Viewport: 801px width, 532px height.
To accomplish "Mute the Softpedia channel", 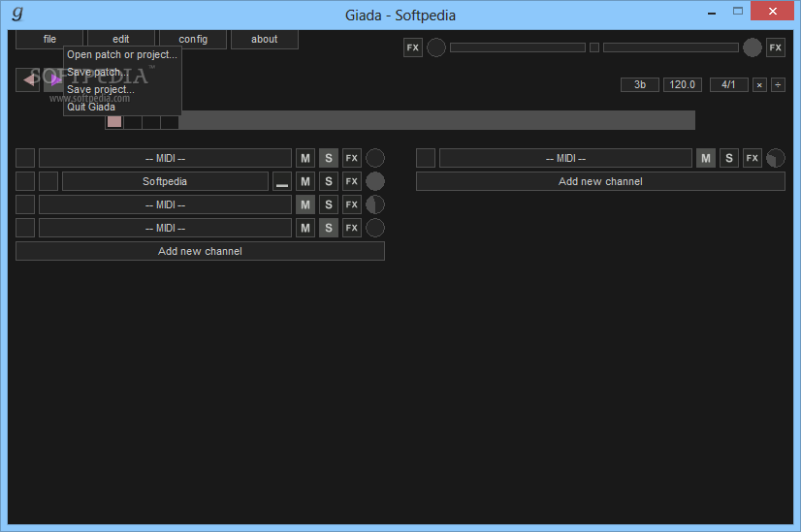I will pos(305,181).
